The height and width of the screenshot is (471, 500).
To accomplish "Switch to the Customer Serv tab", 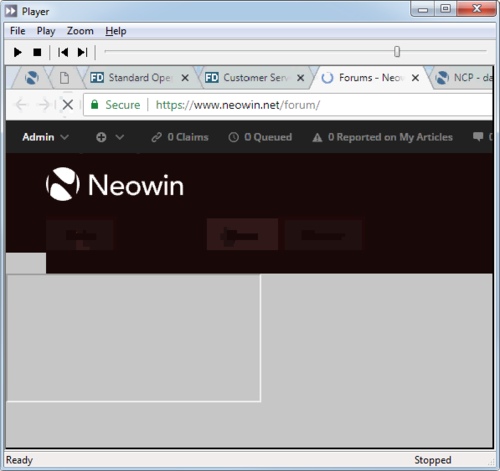I will (255, 78).
